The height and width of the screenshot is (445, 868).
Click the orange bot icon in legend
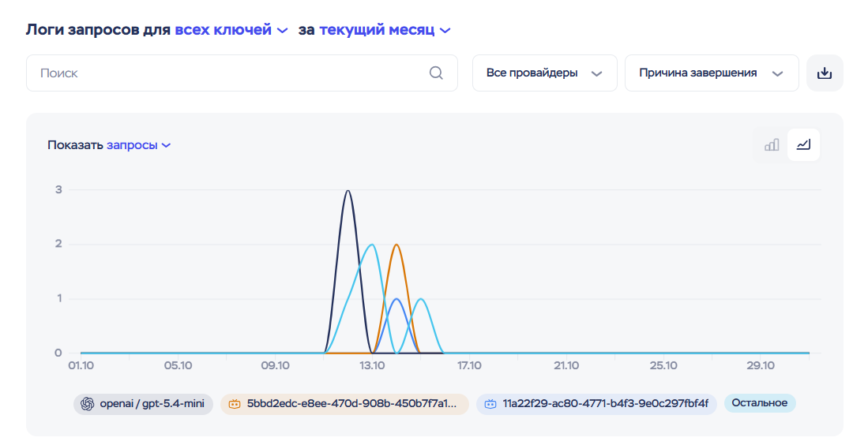(x=235, y=404)
